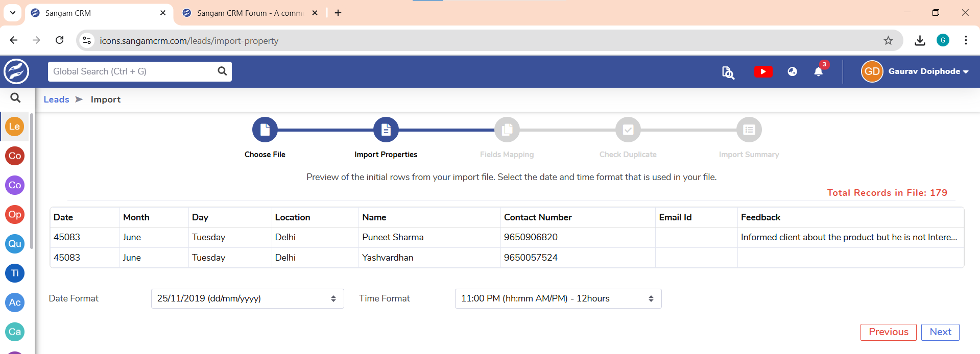This screenshot has width=980, height=354.
Task: Click the YouTube video icon in header
Action: [x=763, y=72]
